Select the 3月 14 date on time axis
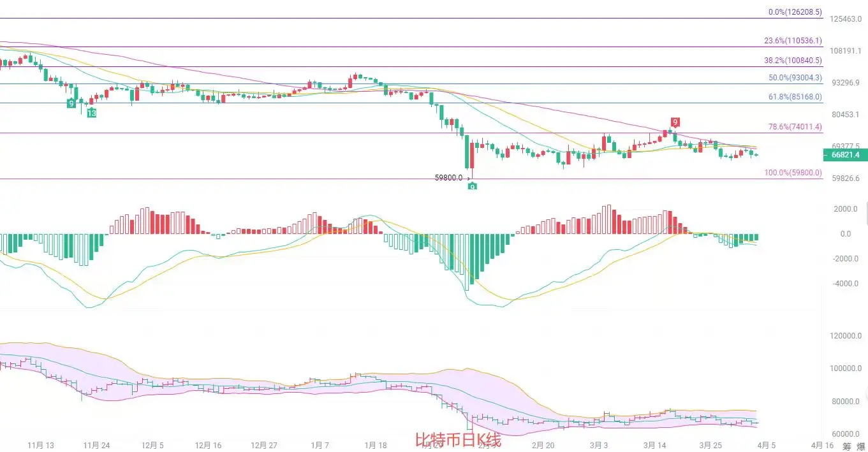This screenshot has width=868, height=452. pyautogui.click(x=655, y=445)
